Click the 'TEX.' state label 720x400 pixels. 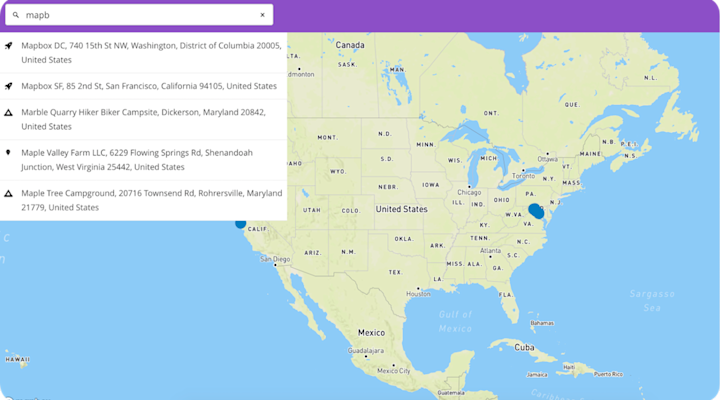point(395,272)
